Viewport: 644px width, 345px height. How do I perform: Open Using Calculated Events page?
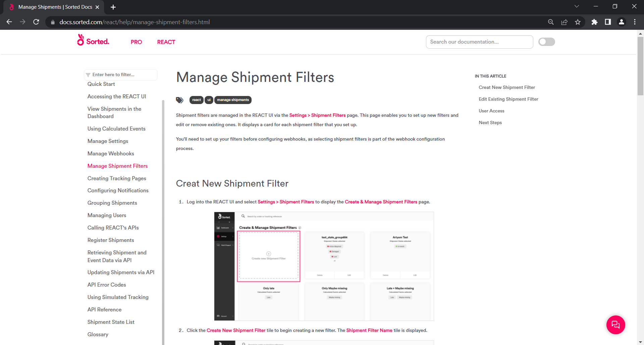[116, 129]
